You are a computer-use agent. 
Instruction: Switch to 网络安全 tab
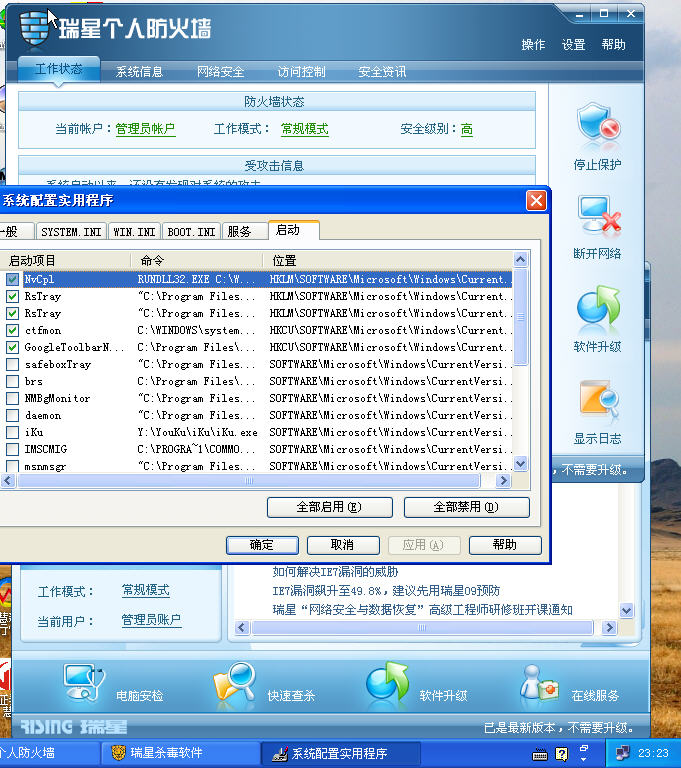220,72
